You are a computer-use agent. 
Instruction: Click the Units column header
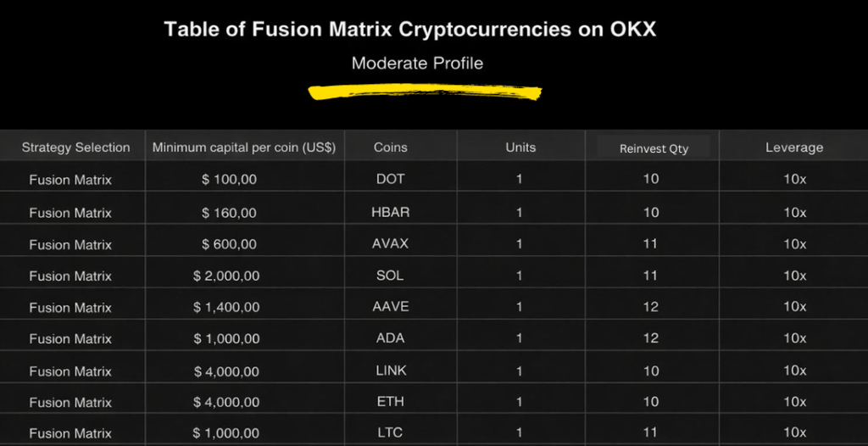coord(520,148)
